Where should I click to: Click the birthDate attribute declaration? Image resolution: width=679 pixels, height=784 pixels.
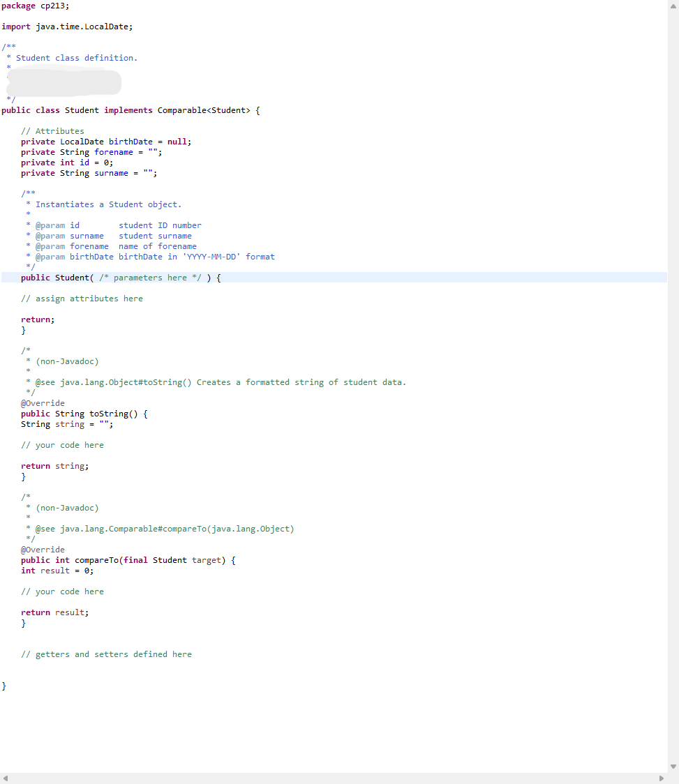[x=105, y=141]
